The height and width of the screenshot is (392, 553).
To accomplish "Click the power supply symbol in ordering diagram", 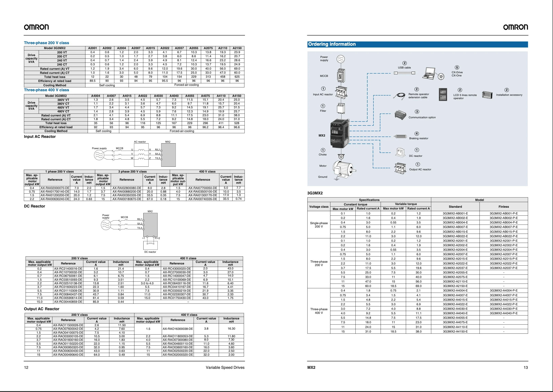I will 340,59.
